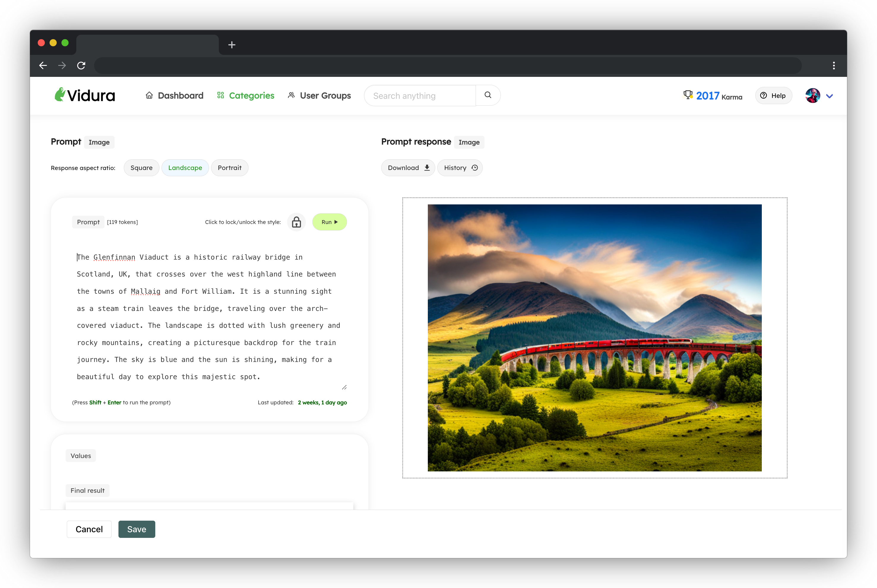Screen dimensions: 877x588
Task: Select Square aspect ratio
Action: coord(141,168)
